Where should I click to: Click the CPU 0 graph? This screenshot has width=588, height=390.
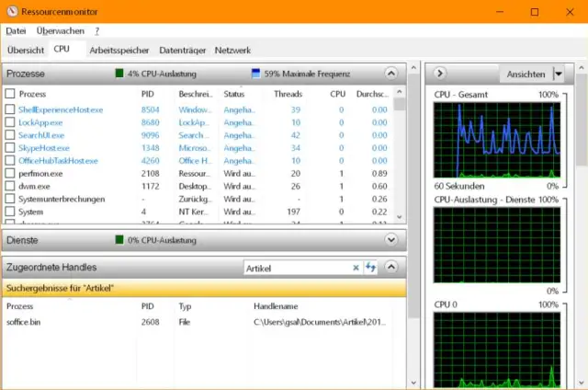tap(497, 350)
